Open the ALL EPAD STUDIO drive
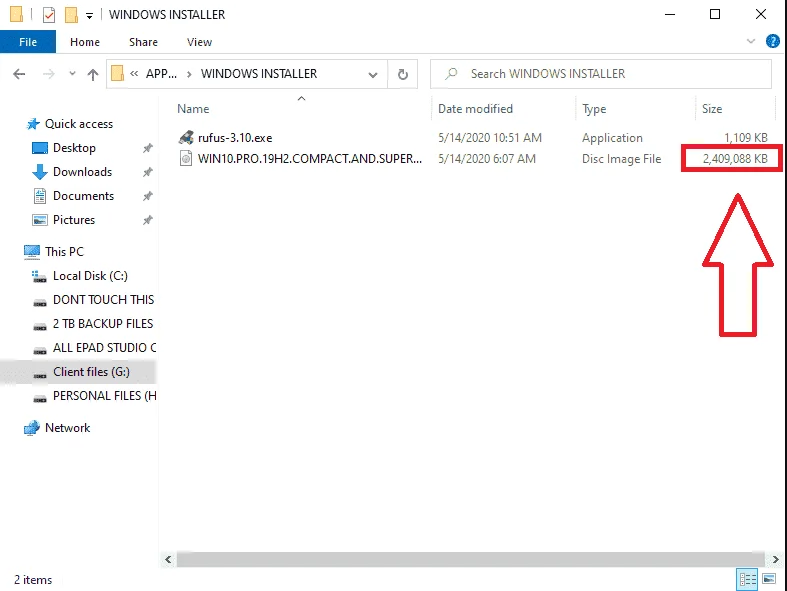 (x=104, y=348)
